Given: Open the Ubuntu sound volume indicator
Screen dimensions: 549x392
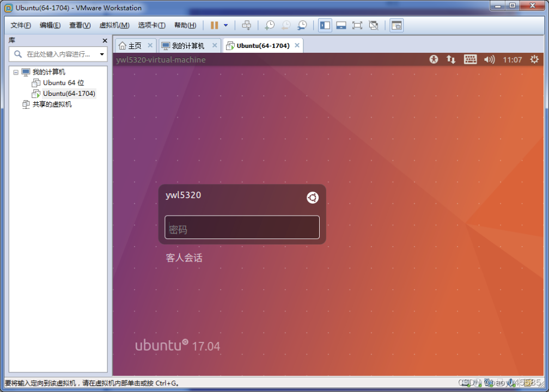Looking at the screenshot, I should (489, 59).
